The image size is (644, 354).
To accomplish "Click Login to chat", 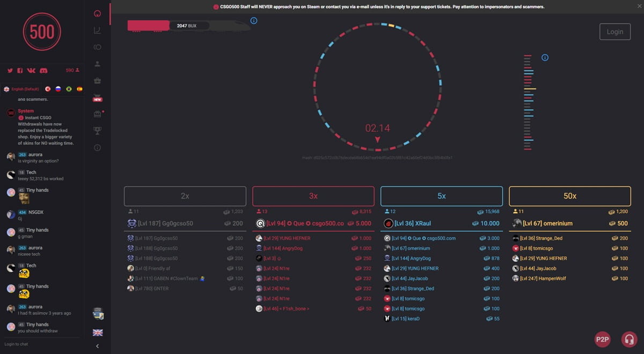I will [x=16, y=344].
